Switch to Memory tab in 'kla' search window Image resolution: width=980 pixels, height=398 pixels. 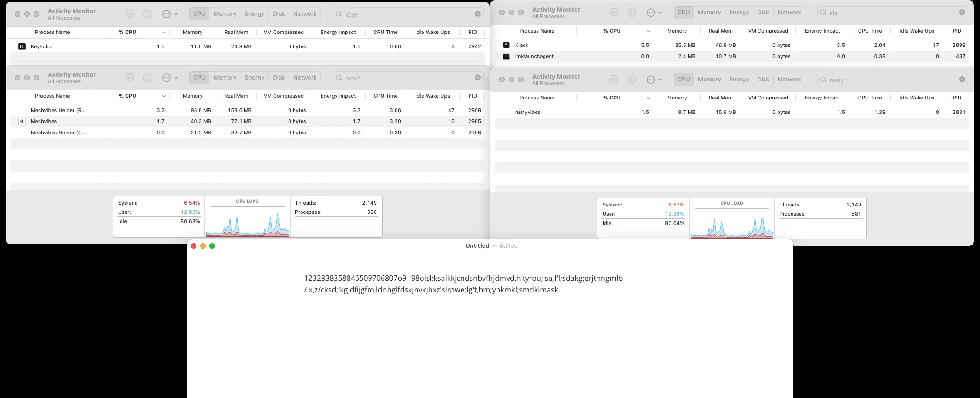[x=710, y=13]
